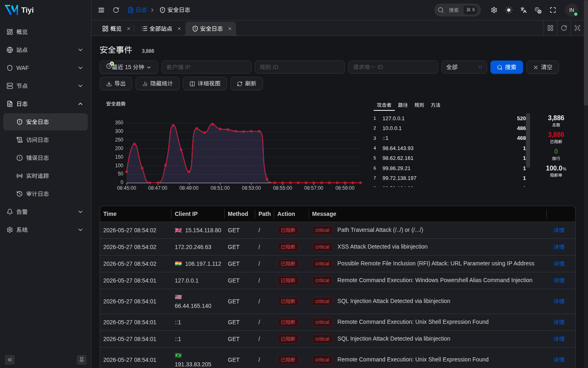Open 概览 in the sidebar
The width and height of the screenshot is (588, 368).
[45, 32]
